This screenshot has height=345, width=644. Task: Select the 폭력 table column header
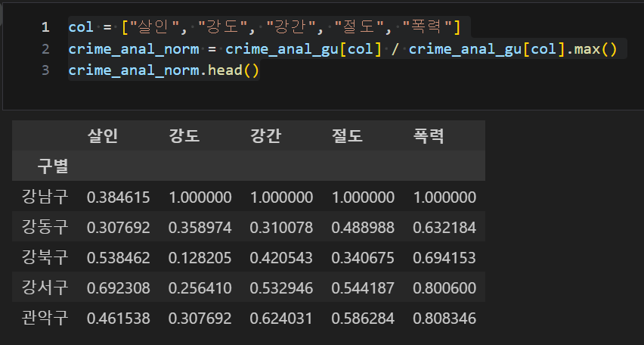(x=429, y=135)
